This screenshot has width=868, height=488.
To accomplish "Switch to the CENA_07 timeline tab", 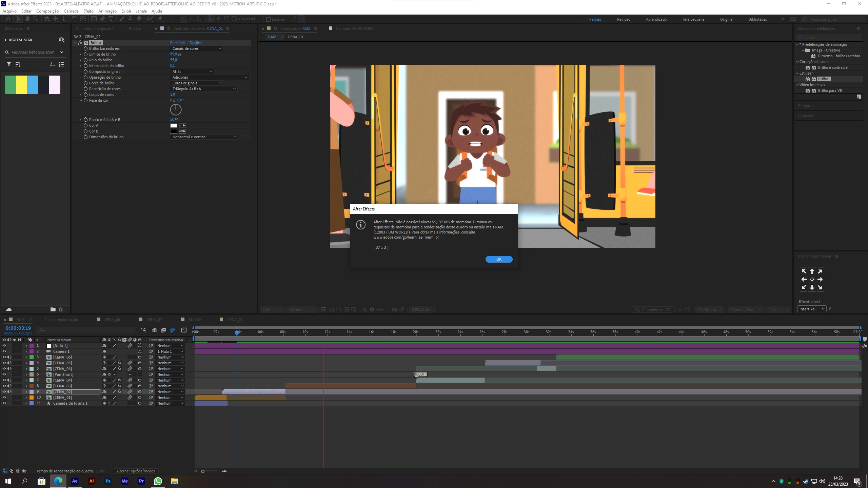I will tap(154, 320).
